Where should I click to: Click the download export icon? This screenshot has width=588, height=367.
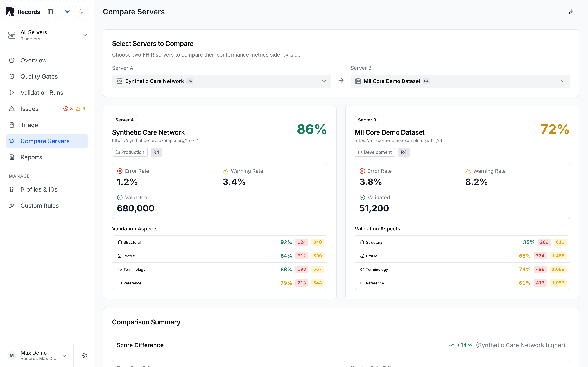click(x=572, y=12)
